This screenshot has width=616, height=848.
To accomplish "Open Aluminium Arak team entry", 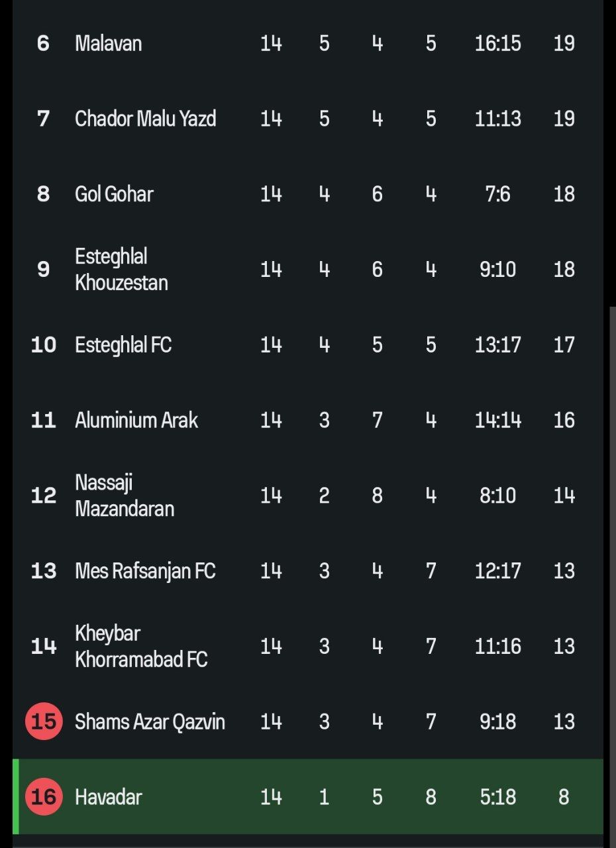I will click(x=136, y=420).
